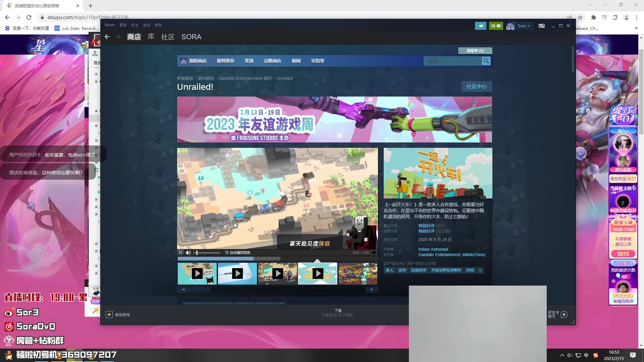Click the Indoor Astronaut developer link
The width and height of the screenshot is (644, 362).
433,249
